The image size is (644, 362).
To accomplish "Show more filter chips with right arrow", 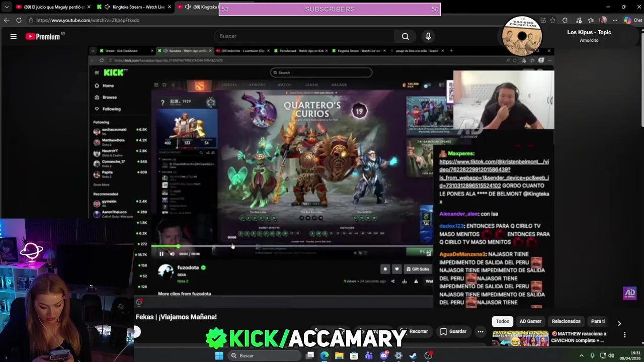I will coord(619,323).
